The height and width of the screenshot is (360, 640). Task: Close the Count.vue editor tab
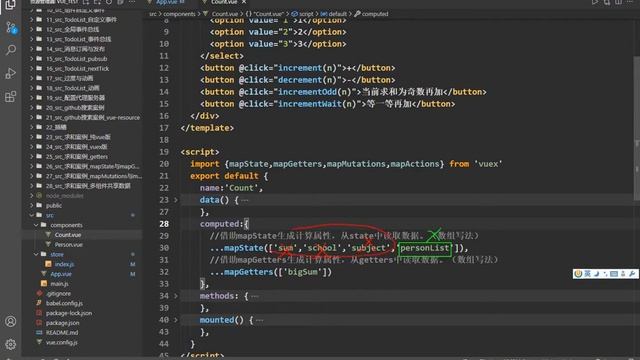click(244, 2)
